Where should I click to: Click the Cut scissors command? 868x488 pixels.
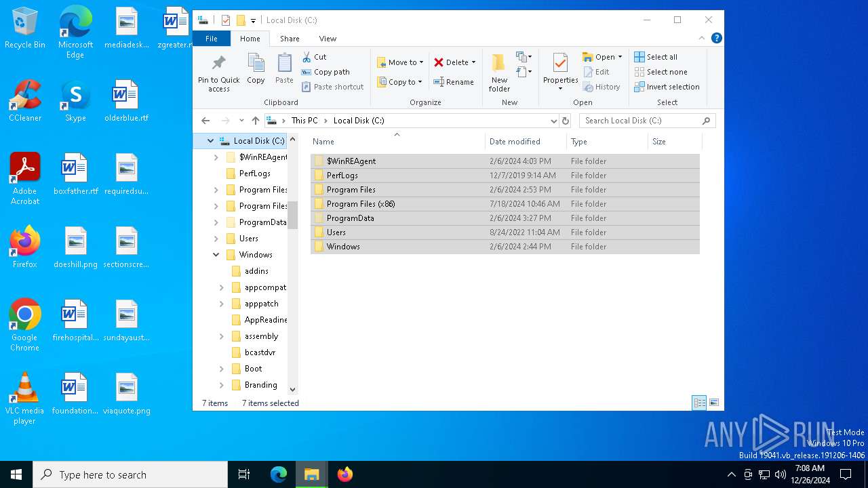coord(314,57)
